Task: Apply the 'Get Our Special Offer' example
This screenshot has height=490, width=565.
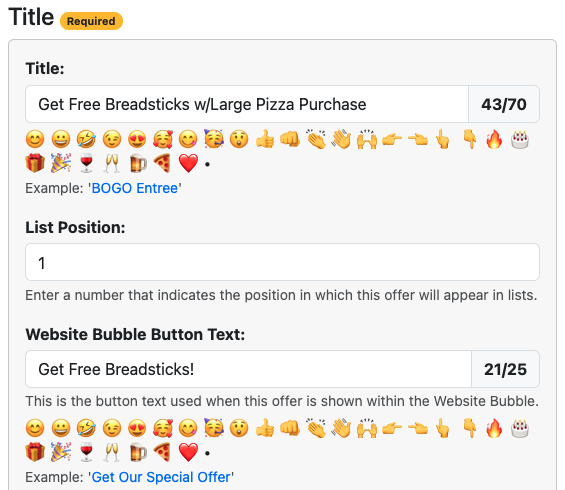Action: click(161, 477)
